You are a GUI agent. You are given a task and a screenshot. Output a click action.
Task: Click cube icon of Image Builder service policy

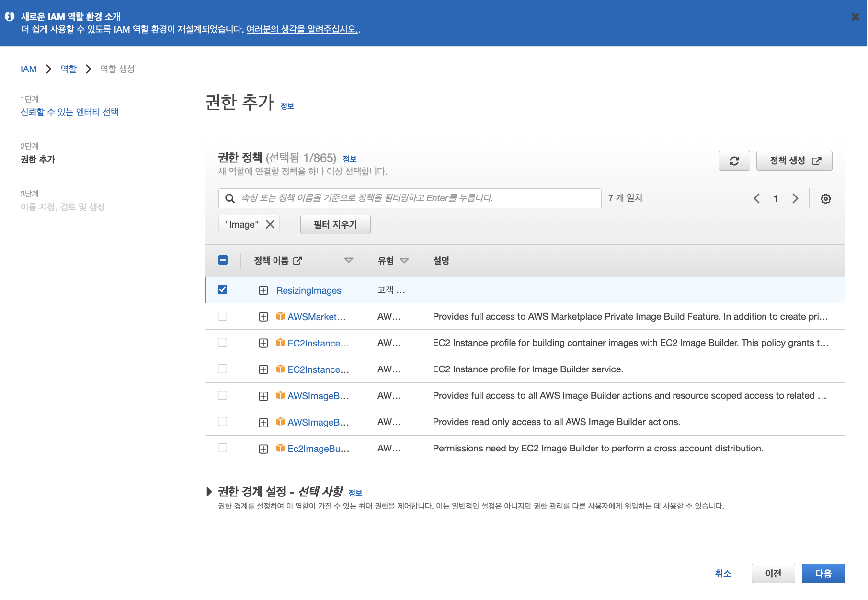(280, 369)
